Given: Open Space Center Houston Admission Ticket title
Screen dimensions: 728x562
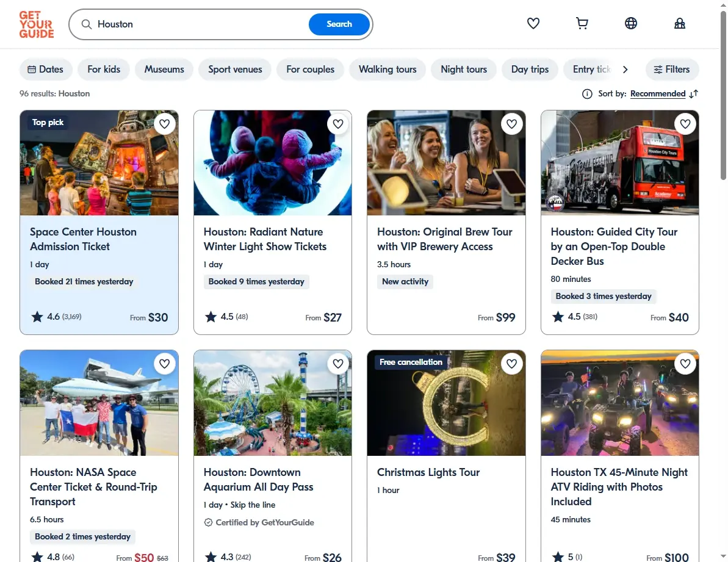Looking at the screenshot, I should (83, 239).
